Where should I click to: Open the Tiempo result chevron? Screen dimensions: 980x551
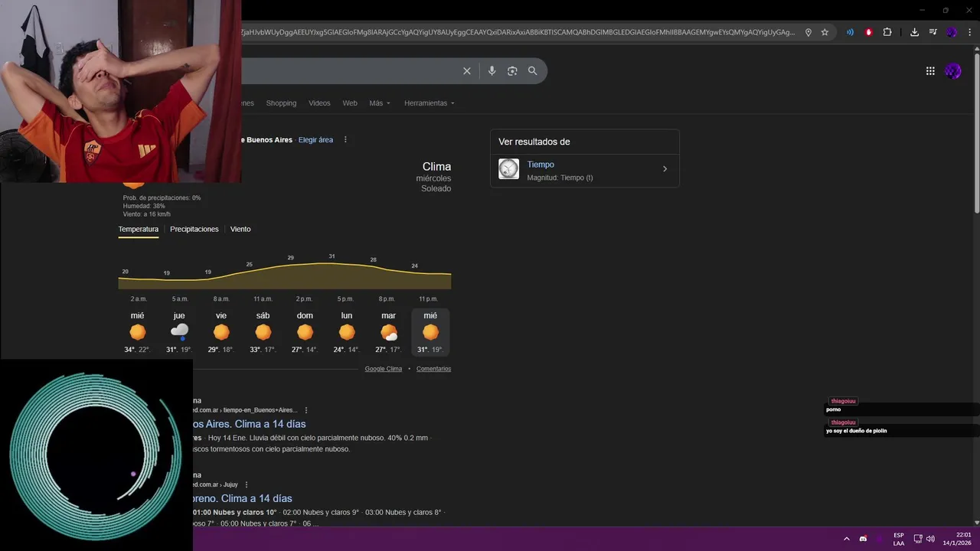(665, 169)
